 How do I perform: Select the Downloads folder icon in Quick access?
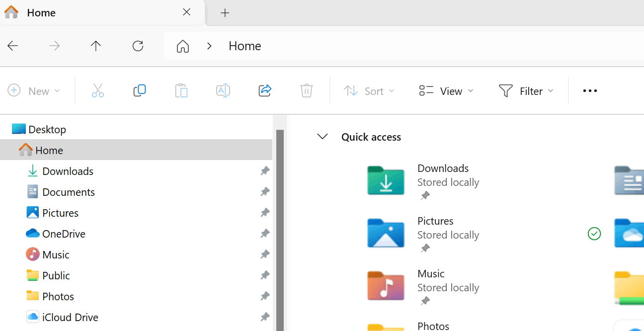click(386, 180)
